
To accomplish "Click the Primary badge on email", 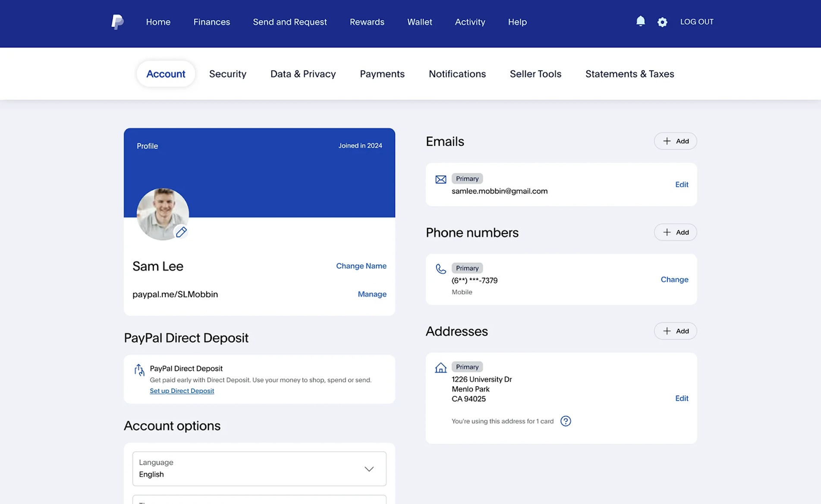I will [467, 178].
